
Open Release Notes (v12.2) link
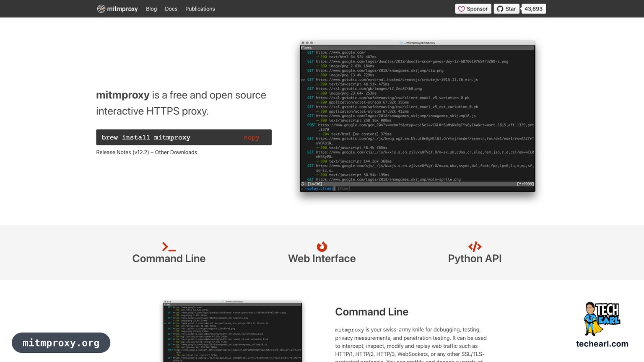coord(122,153)
